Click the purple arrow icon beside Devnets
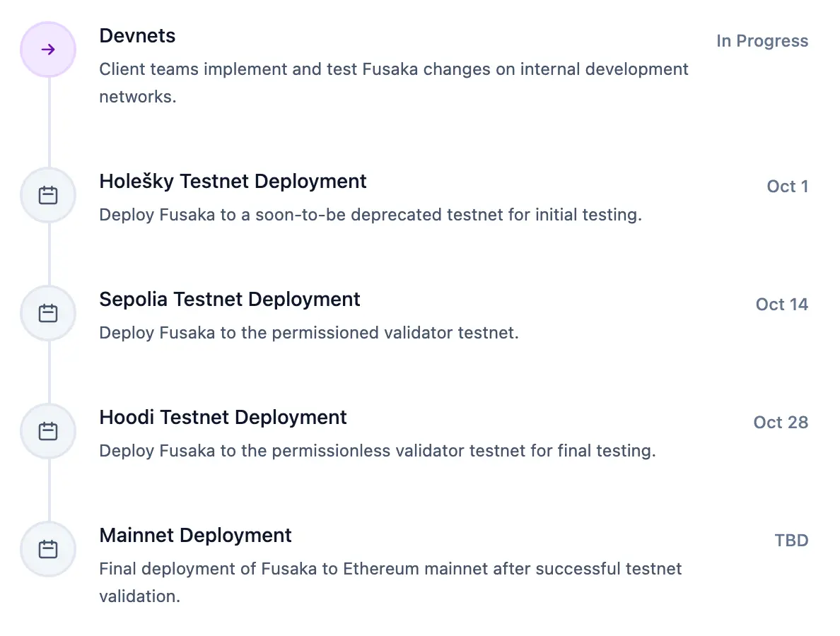Image resolution: width=840 pixels, height=636 pixels. 48,49
